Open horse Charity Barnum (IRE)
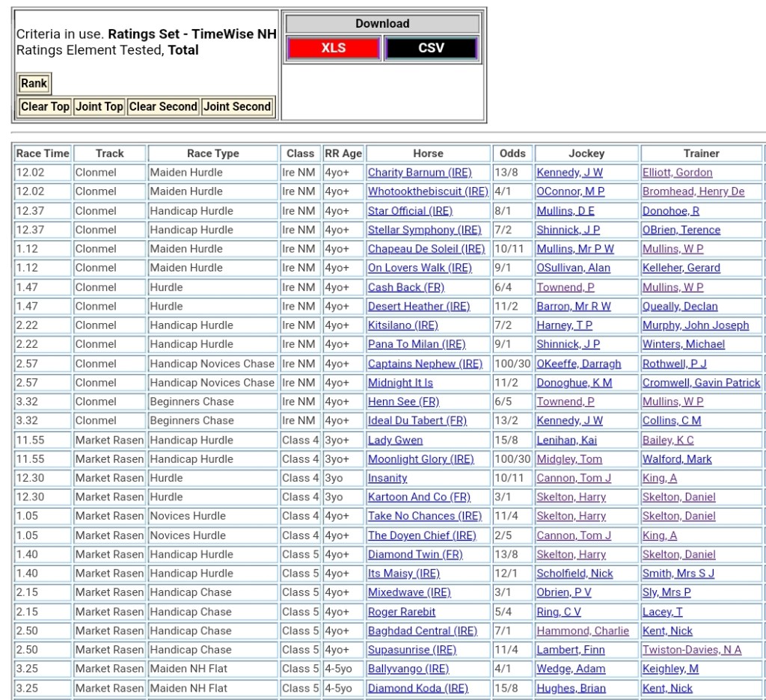Viewport: 766px width, 700px height. tap(420, 173)
